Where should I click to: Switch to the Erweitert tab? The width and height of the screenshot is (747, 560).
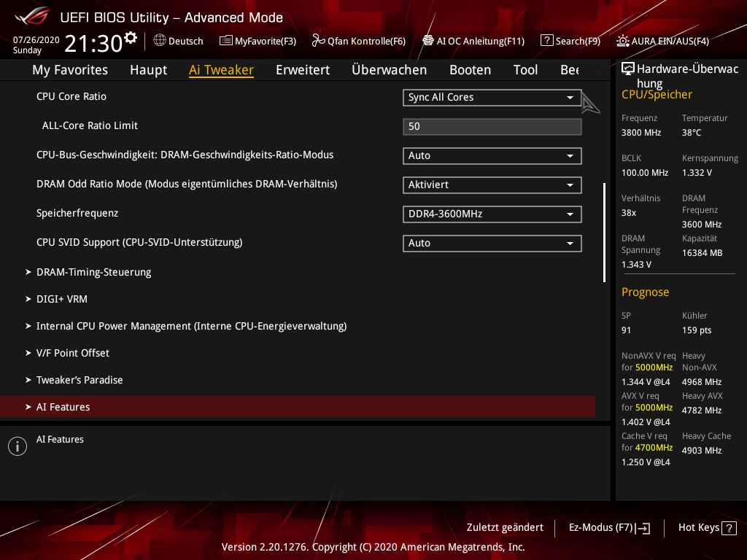coord(303,70)
